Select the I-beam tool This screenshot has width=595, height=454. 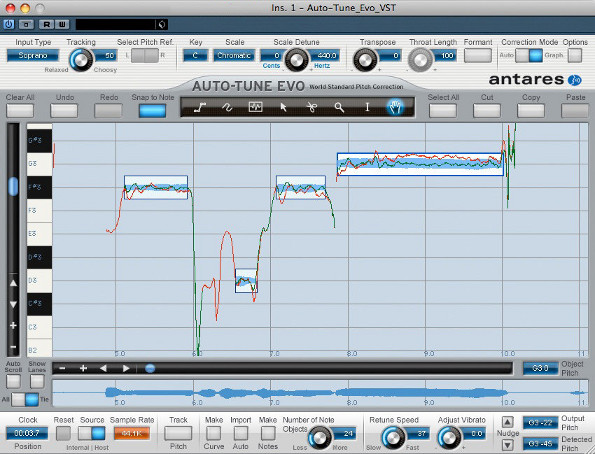coord(367,108)
